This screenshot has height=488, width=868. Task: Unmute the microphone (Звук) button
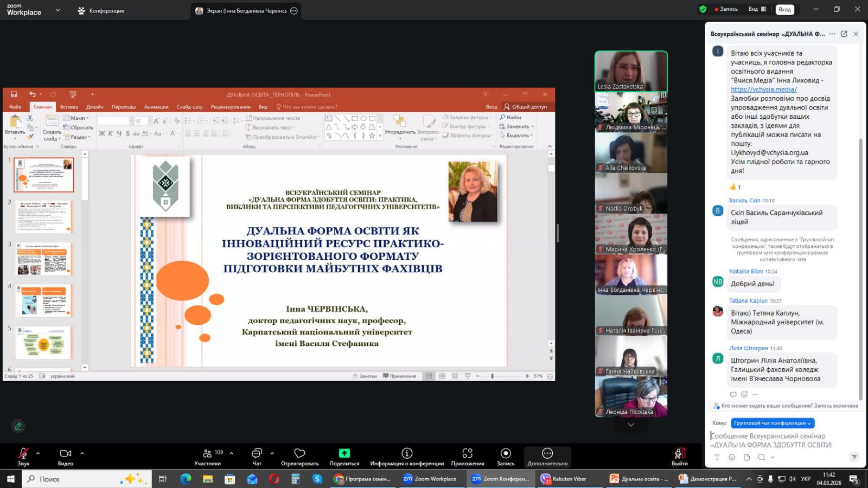[23, 453]
